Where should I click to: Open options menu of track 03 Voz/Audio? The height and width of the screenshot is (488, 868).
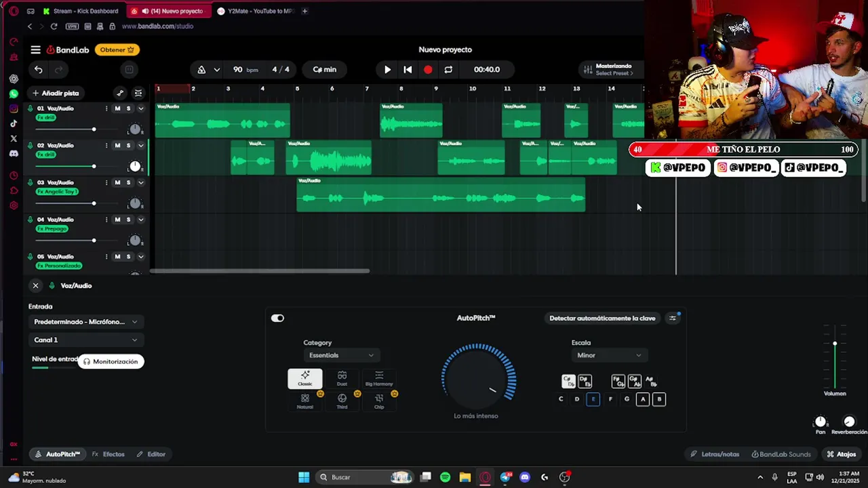pos(106,182)
